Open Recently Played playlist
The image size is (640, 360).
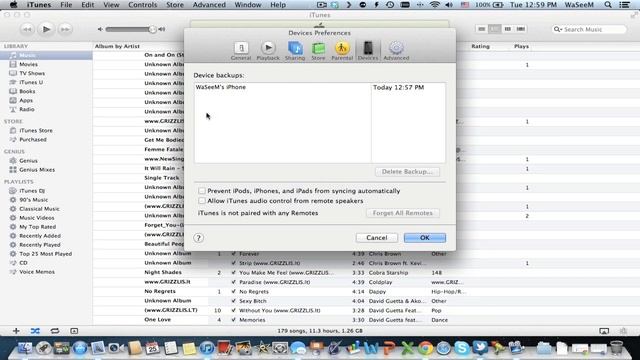(40, 245)
